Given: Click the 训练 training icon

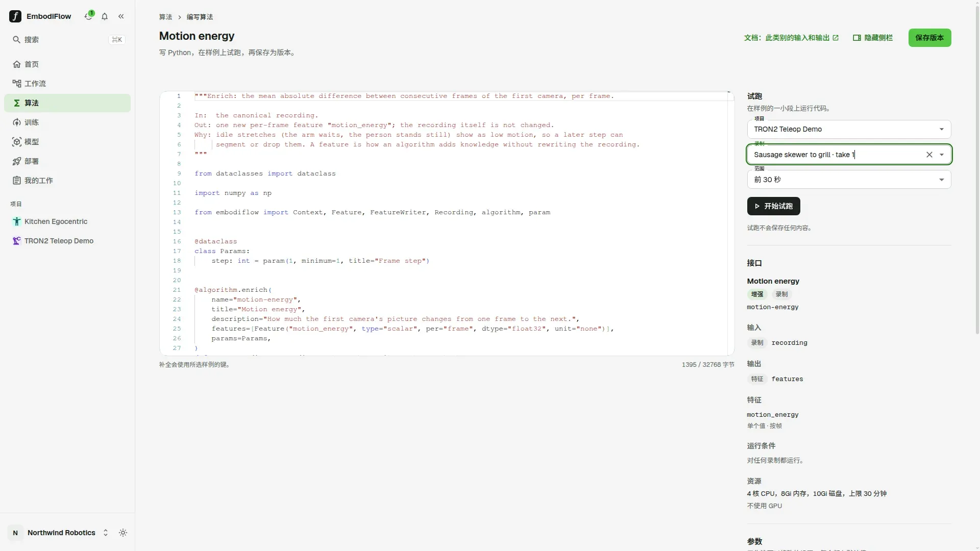Looking at the screenshot, I should point(17,122).
